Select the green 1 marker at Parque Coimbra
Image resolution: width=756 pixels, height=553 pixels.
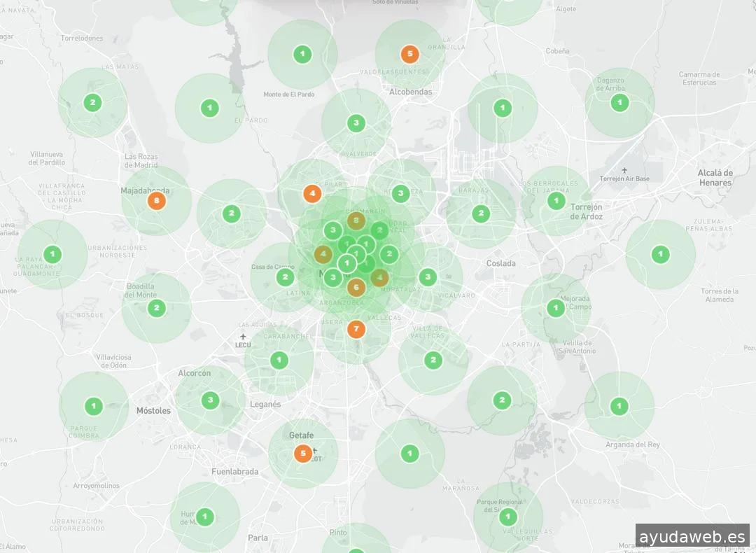coord(93,405)
